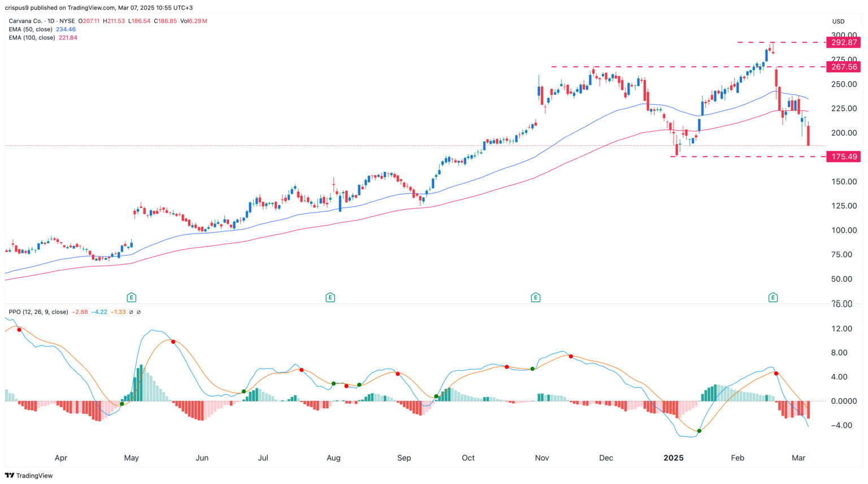Click the earnings "E" icon below May
Screen dimensions: 868x484
click(x=131, y=296)
